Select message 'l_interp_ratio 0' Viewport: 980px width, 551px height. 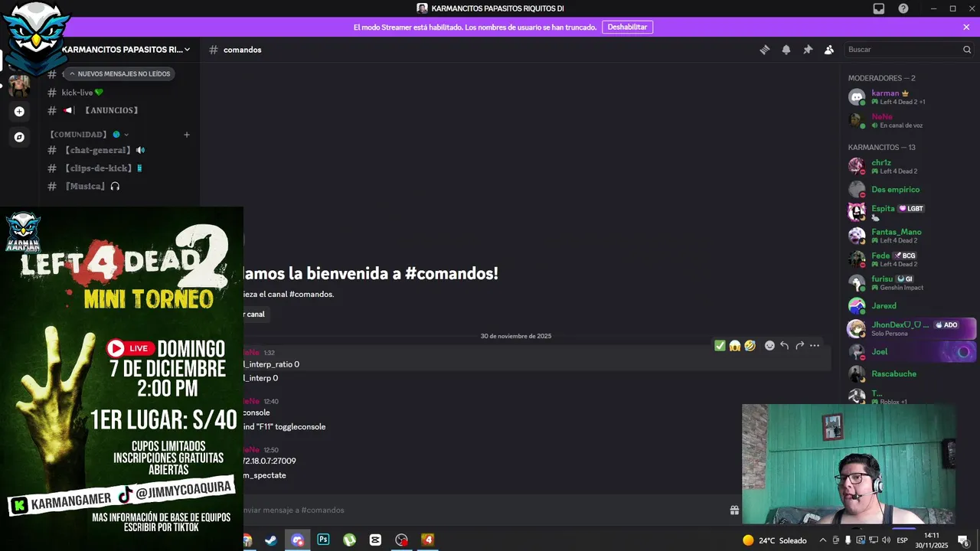click(x=272, y=364)
